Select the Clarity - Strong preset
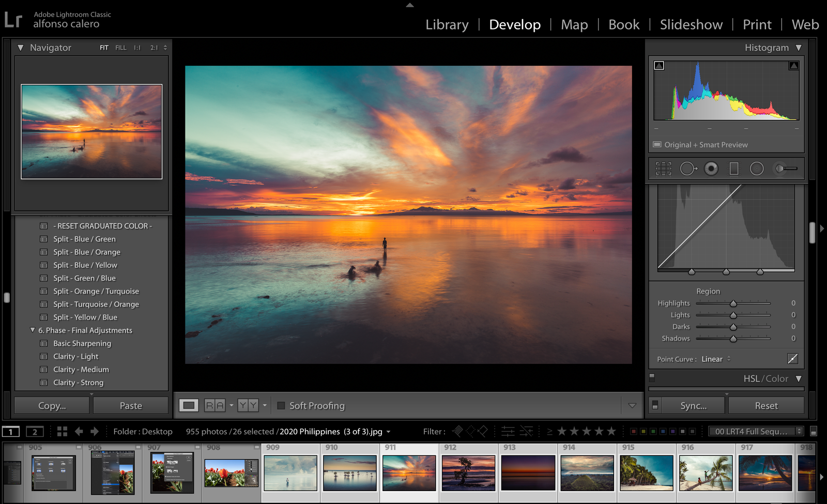827x504 pixels. [79, 383]
